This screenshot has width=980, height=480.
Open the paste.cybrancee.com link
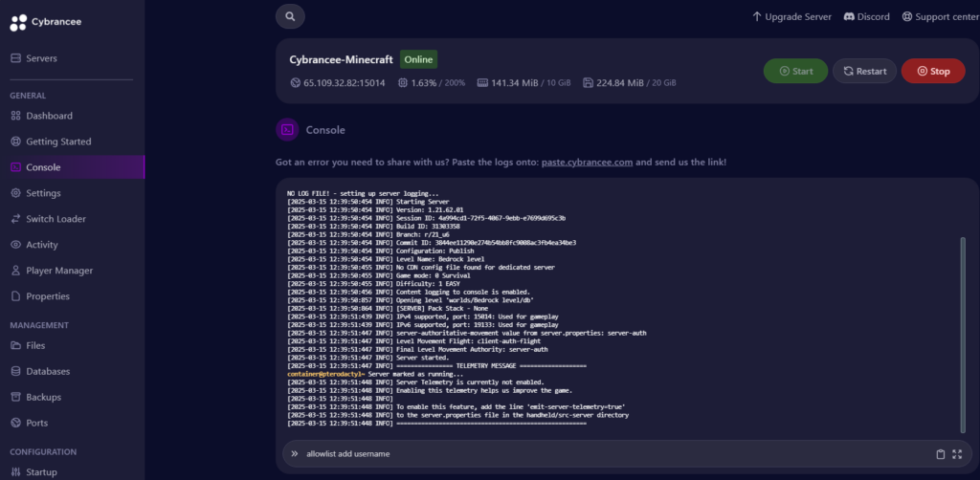(x=587, y=163)
